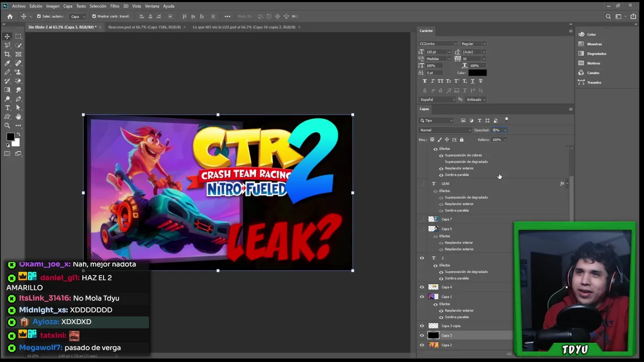Select the Quick Selection tool
The image size is (644, 362).
19,45
